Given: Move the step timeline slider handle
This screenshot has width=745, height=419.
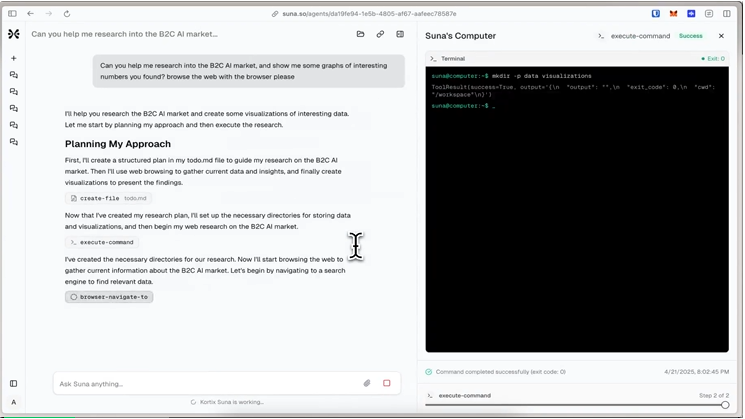Looking at the screenshot, I should click(725, 405).
